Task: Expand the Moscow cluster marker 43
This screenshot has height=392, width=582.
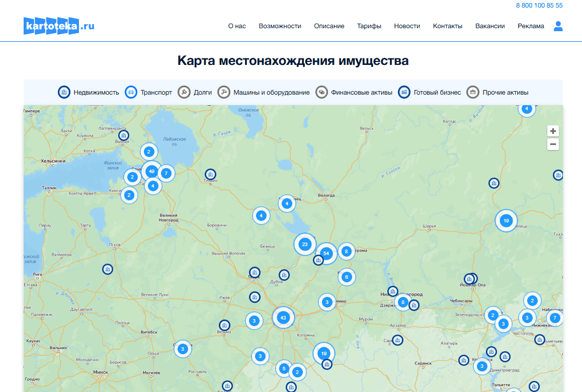Action: pos(283,318)
